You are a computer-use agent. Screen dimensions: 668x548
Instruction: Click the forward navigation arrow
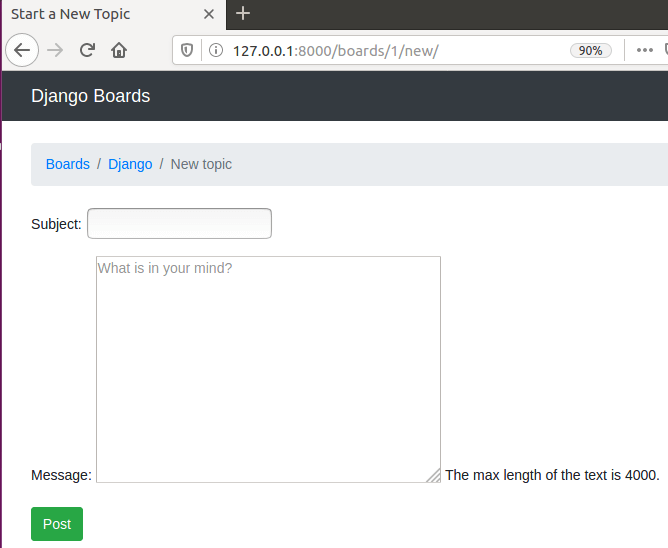(x=55, y=50)
